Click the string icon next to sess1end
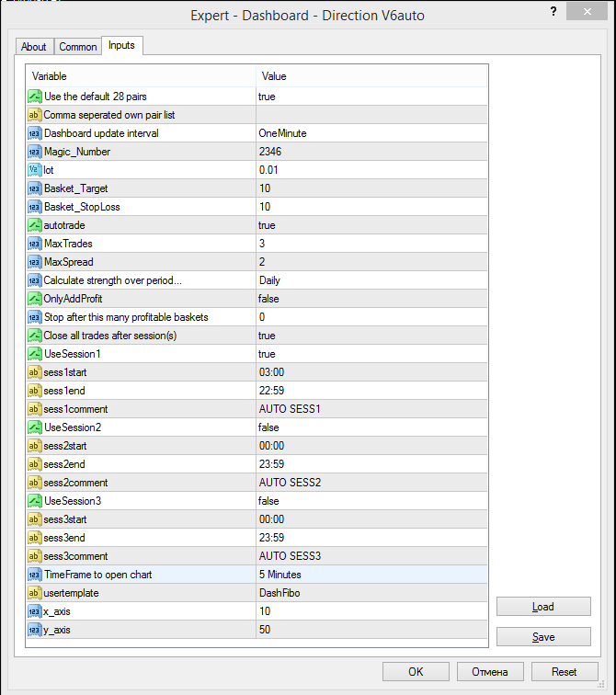This screenshot has width=616, height=695. click(34, 391)
